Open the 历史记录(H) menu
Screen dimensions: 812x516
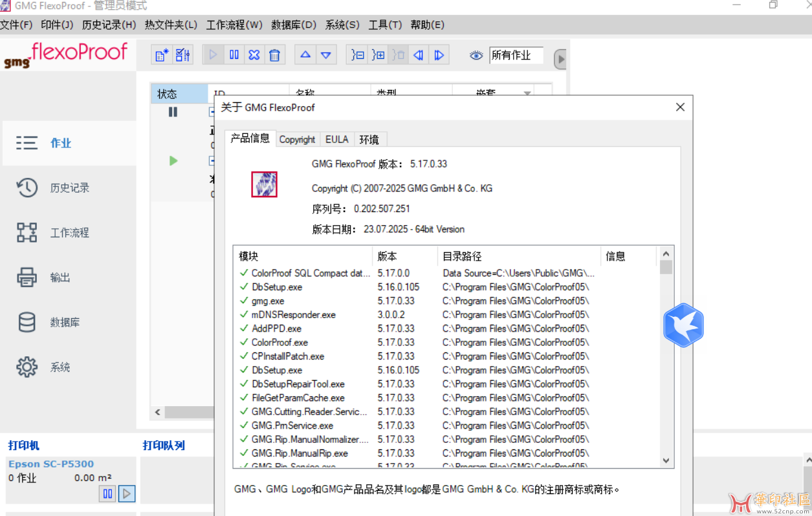click(109, 25)
